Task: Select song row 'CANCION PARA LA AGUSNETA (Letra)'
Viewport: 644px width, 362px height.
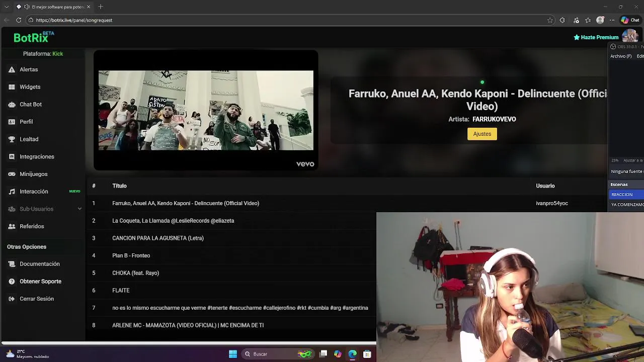Action: (158, 238)
